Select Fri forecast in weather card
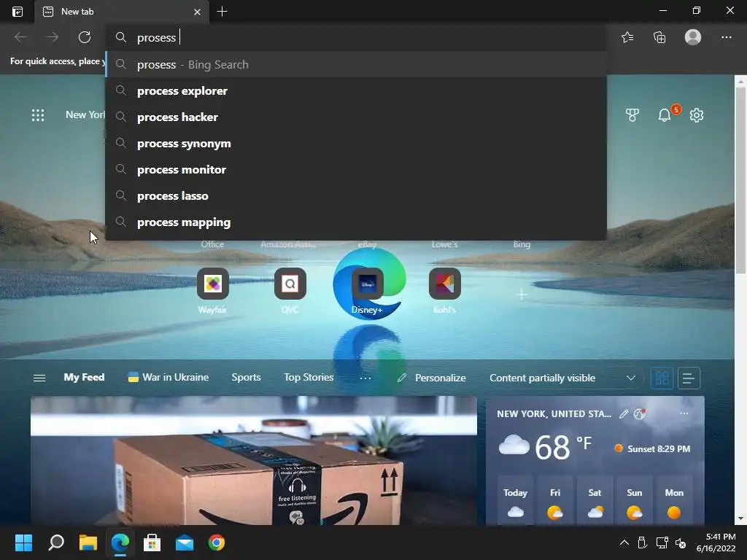 (555, 502)
